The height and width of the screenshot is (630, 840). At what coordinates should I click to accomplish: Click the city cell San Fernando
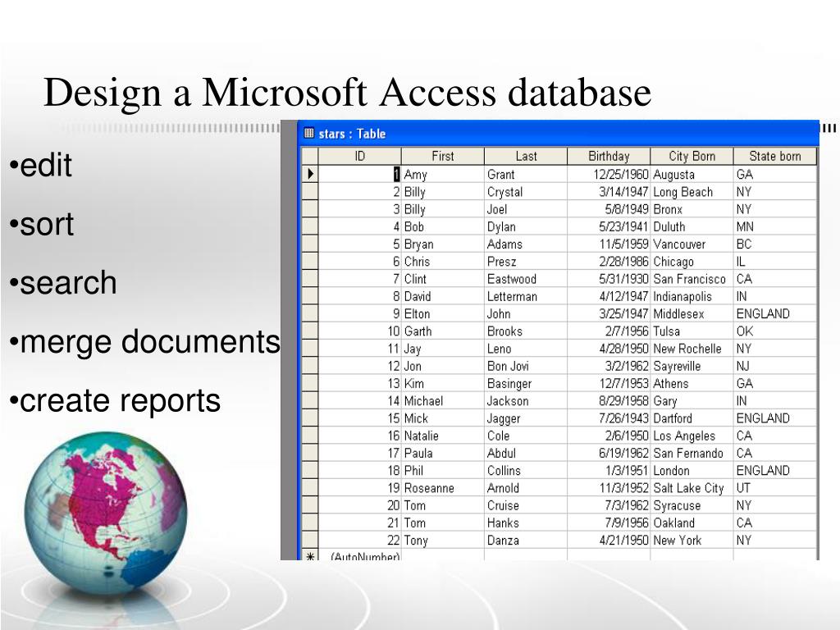coord(692,453)
